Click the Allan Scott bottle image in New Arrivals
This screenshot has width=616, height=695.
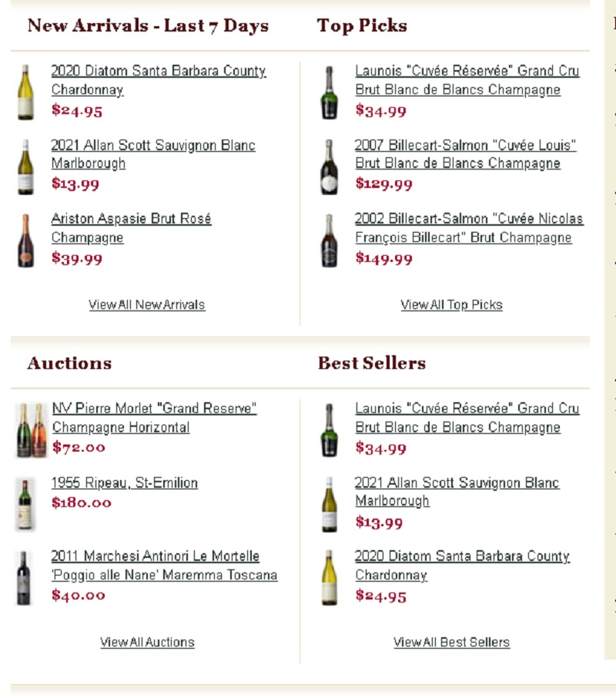(25, 166)
